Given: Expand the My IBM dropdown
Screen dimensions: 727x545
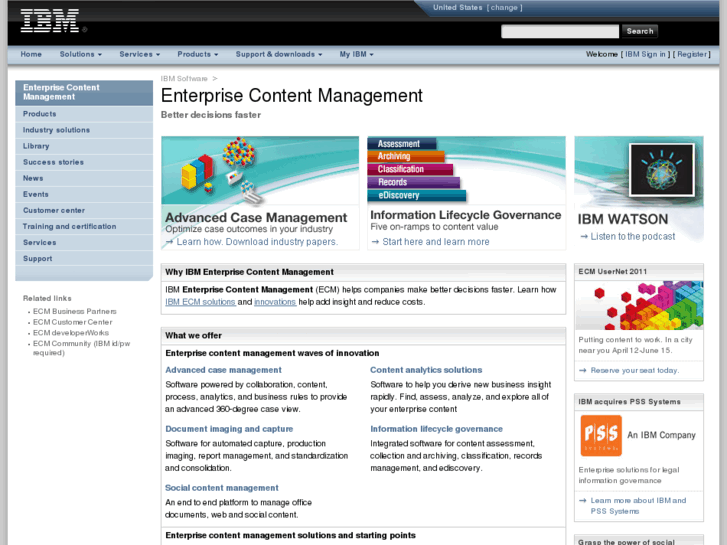Looking at the screenshot, I should pyautogui.click(x=356, y=54).
